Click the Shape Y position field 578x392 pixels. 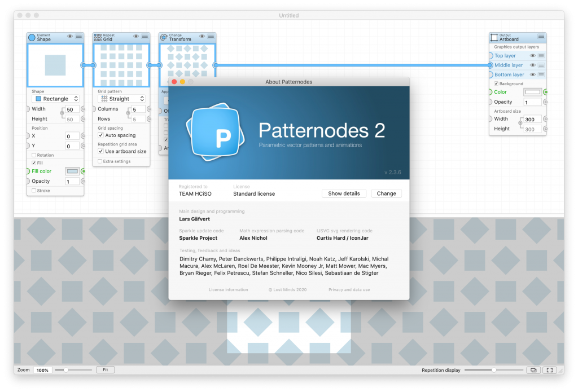[72, 146]
